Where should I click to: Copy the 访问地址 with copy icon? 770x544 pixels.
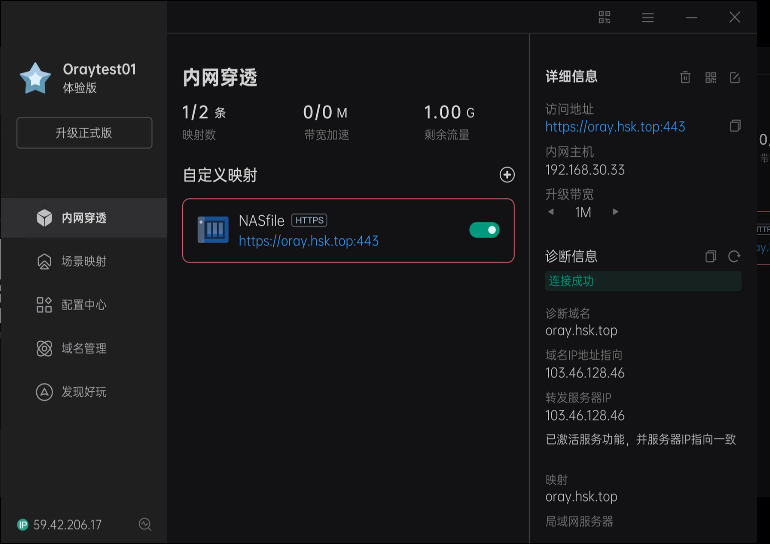735,126
